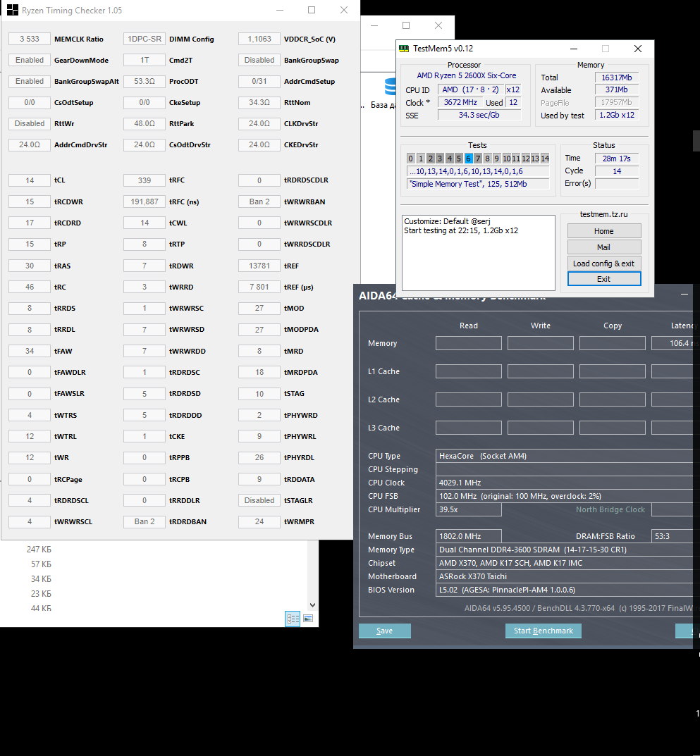The height and width of the screenshot is (756, 700).
Task: Switch to details view icon in file list
Action: point(293,619)
